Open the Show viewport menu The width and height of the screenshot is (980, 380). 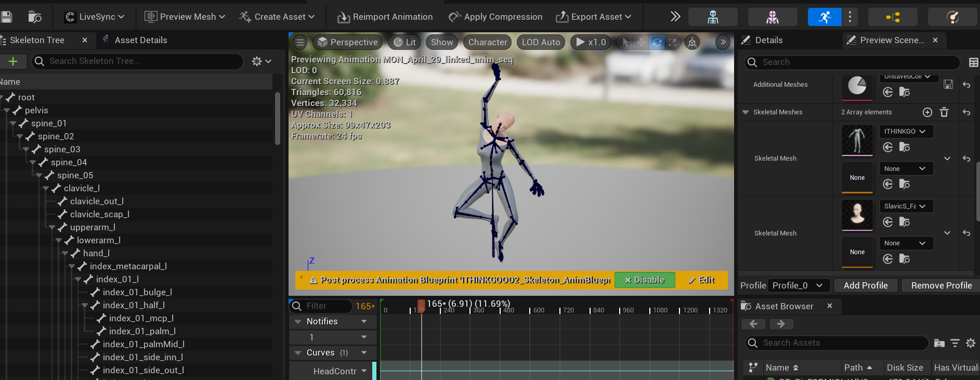442,42
